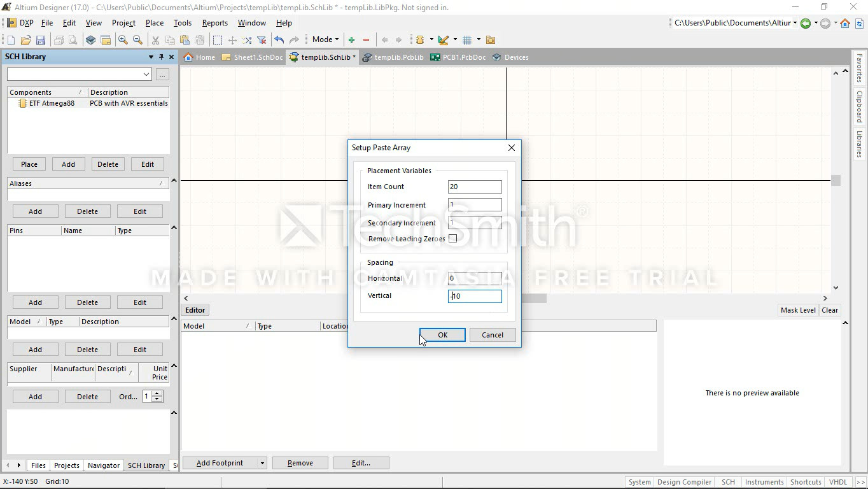This screenshot has width=868, height=489.
Task: Toggle Remove Leading Zeroes checkbox
Action: click(x=452, y=239)
